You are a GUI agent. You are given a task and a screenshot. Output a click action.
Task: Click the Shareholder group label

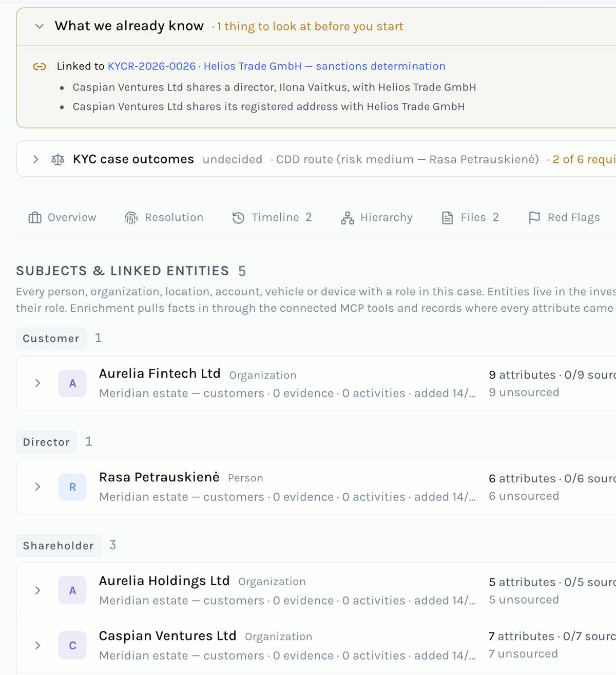59,546
